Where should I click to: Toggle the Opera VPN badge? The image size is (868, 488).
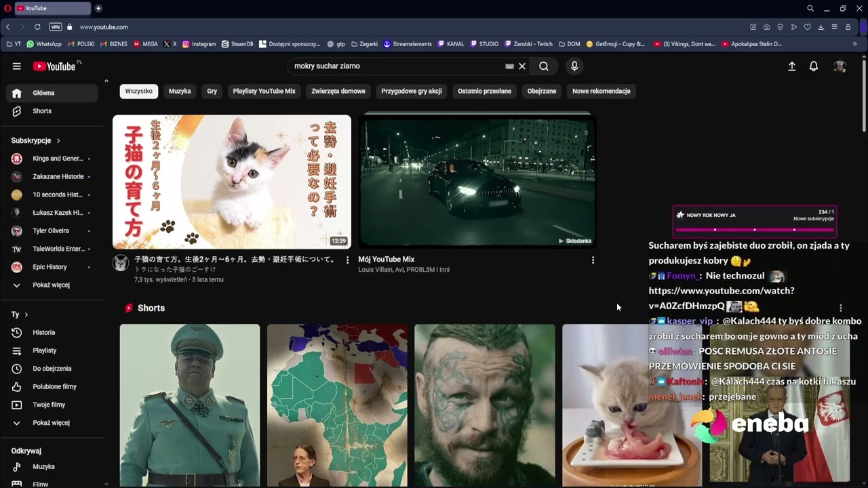point(56,27)
